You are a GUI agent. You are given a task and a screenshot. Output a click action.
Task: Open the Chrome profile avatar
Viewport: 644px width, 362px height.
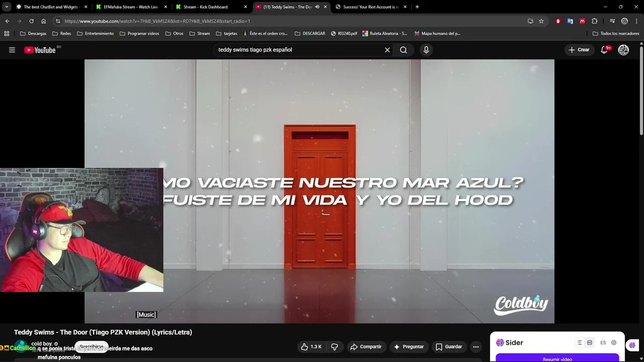coord(624,21)
